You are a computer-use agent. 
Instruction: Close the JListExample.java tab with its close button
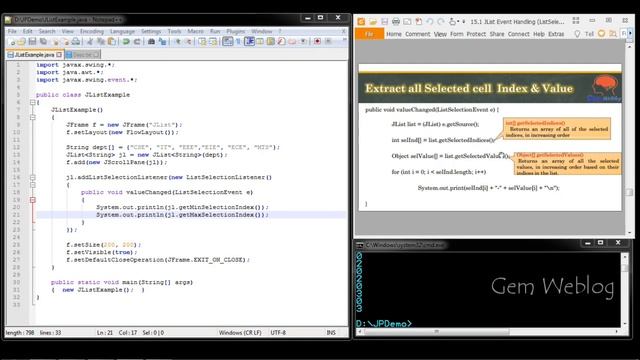[x=59, y=54]
